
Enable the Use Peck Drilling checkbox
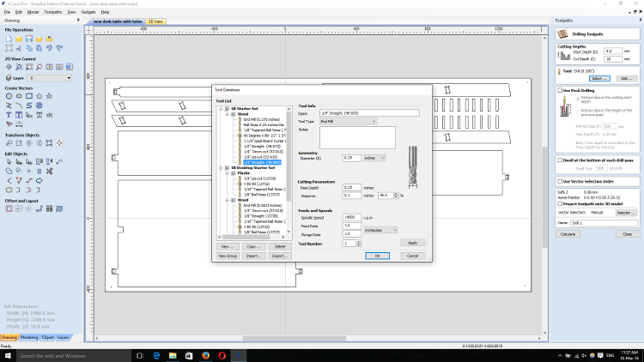(559, 90)
